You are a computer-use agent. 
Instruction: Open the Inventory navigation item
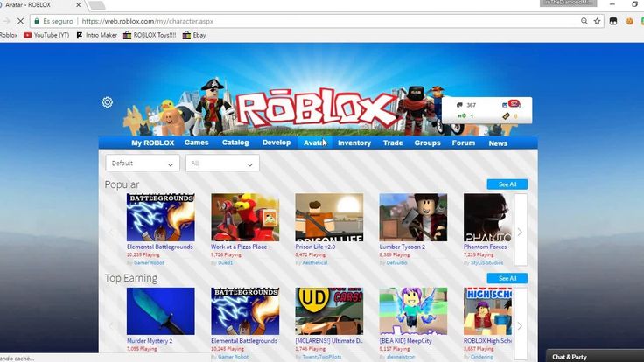(354, 143)
